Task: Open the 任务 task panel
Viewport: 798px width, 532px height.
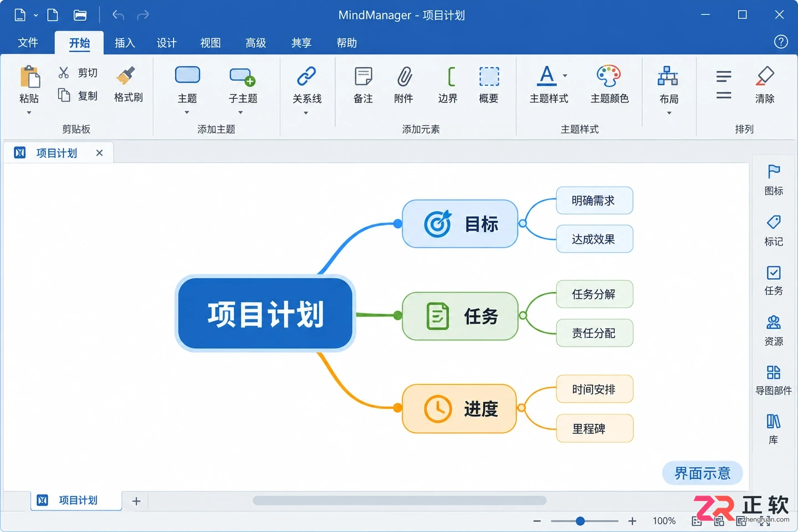Action: tap(774, 273)
